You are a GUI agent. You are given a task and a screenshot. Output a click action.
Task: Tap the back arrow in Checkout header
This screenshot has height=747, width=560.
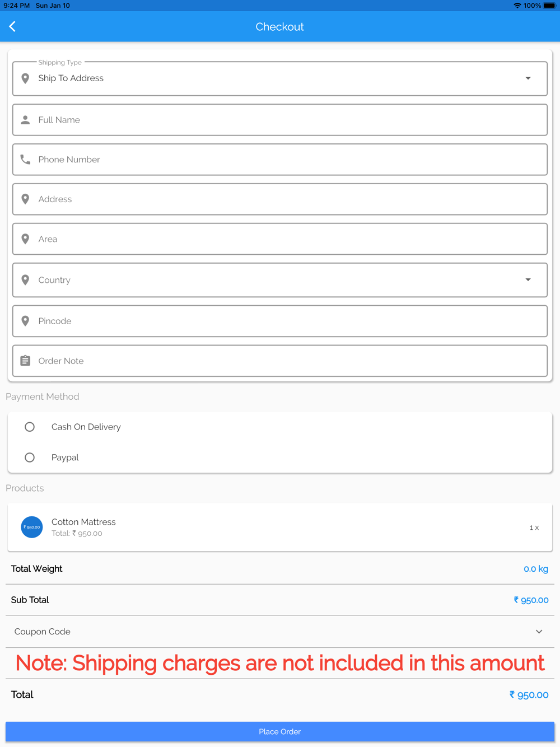coord(12,26)
